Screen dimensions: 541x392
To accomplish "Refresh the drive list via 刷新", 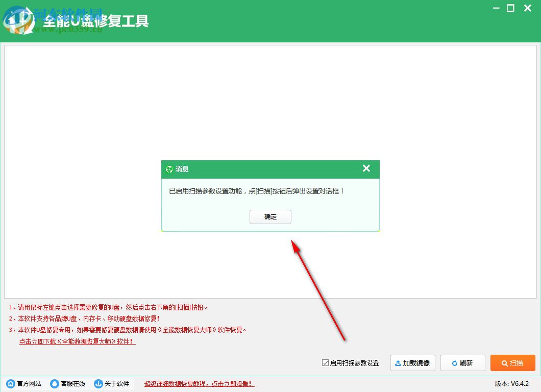I will pyautogui.click(x=462, y=363).
